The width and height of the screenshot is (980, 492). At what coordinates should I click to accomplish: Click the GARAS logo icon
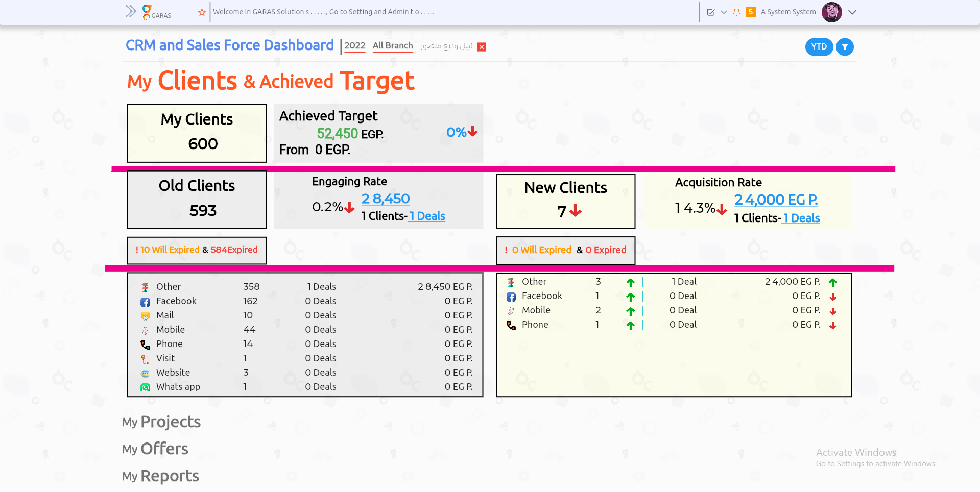point(147,11)
